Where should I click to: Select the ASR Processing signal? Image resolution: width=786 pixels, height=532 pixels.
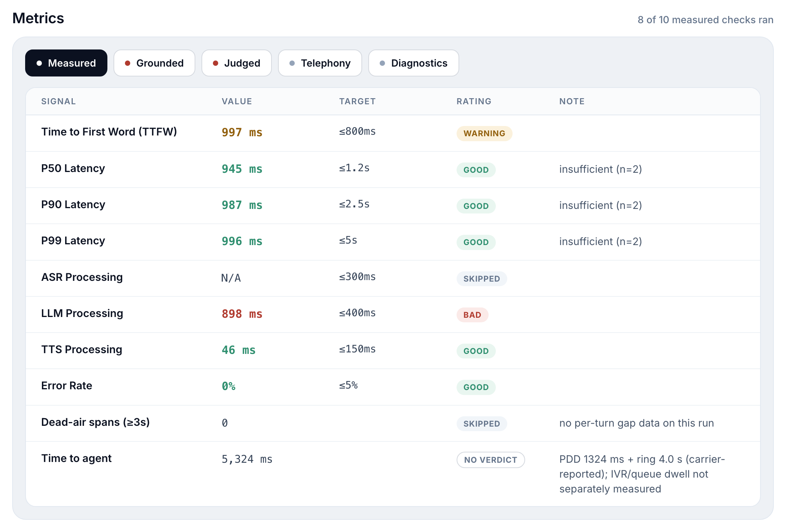tap(82, 277)
